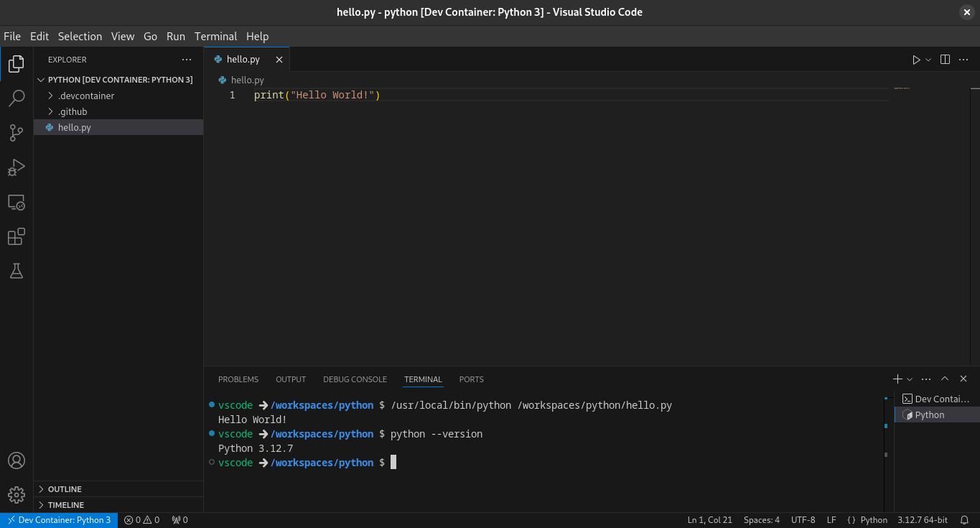Image resolution: width=980 pixels, height=528 pixels.
Task: Click the editor minimap
Action: tap(902, 89)
